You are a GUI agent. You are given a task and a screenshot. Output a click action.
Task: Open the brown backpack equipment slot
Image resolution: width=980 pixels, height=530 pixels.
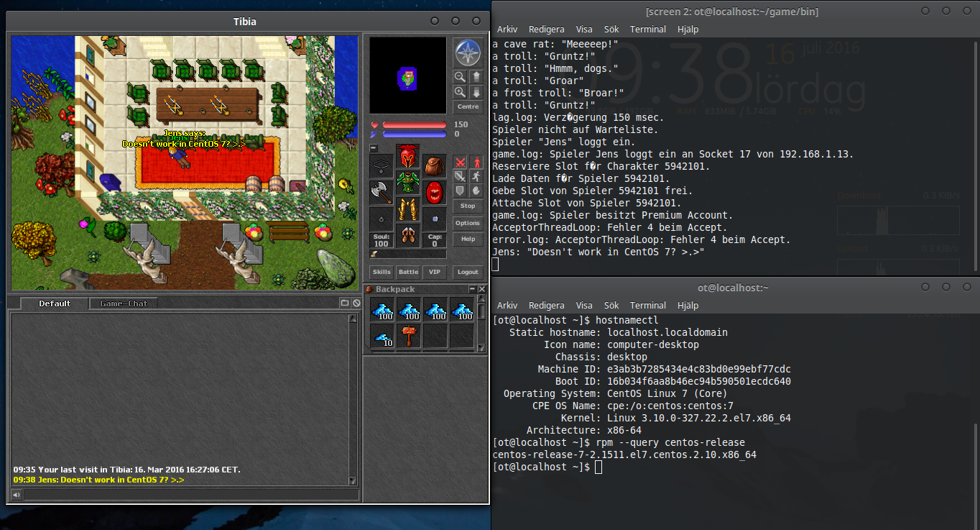click(434, 166)
